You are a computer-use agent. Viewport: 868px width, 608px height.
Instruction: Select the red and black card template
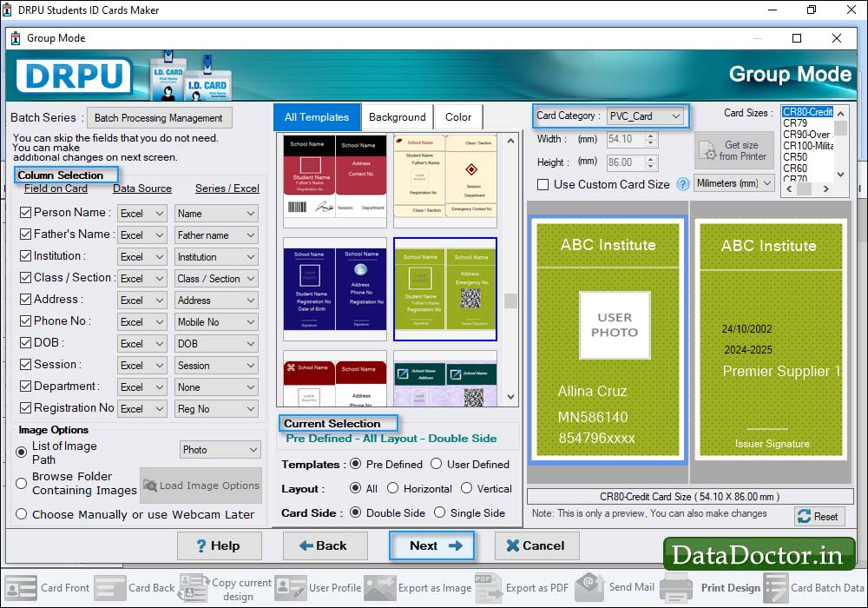[x=334, y=181]
